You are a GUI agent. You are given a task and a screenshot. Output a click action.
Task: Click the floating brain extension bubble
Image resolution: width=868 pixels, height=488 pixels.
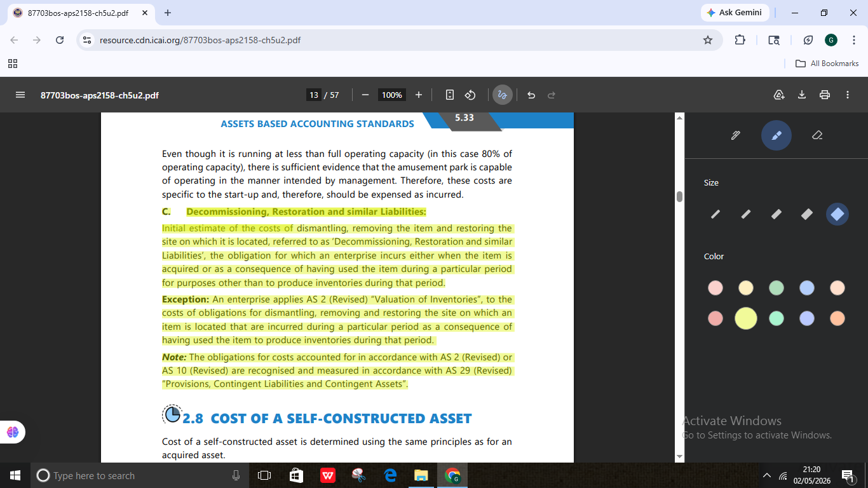click(13, 432)
